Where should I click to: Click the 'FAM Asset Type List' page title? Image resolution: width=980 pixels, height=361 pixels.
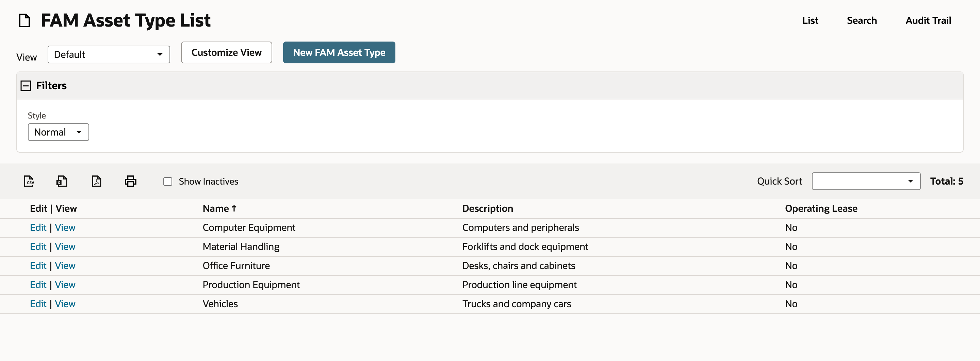pos(126,20)
